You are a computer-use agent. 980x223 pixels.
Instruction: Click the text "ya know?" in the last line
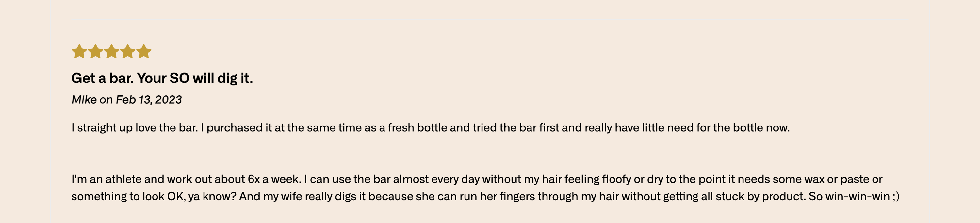click(x=212, y=196)
